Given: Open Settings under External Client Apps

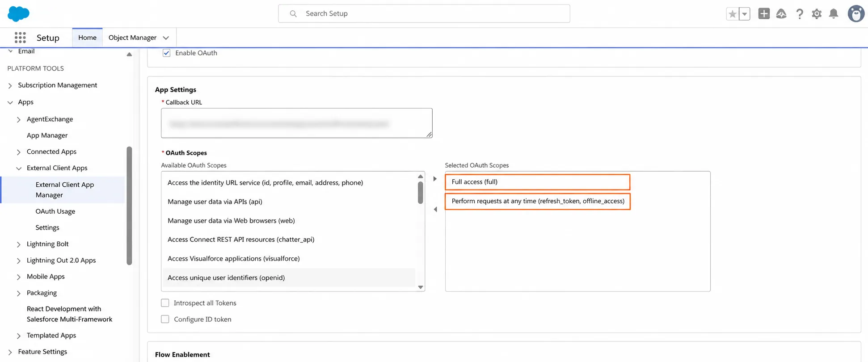Looking at the screenshot, I should [47, 227].
